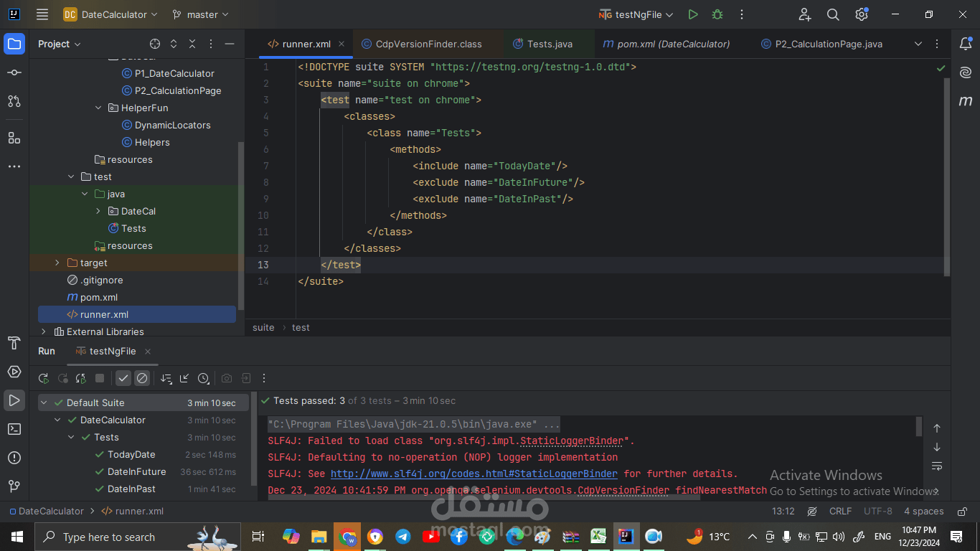The image size is (980, 551).
Task: Toggle soft-wrap in the console output
Action: 936,466
